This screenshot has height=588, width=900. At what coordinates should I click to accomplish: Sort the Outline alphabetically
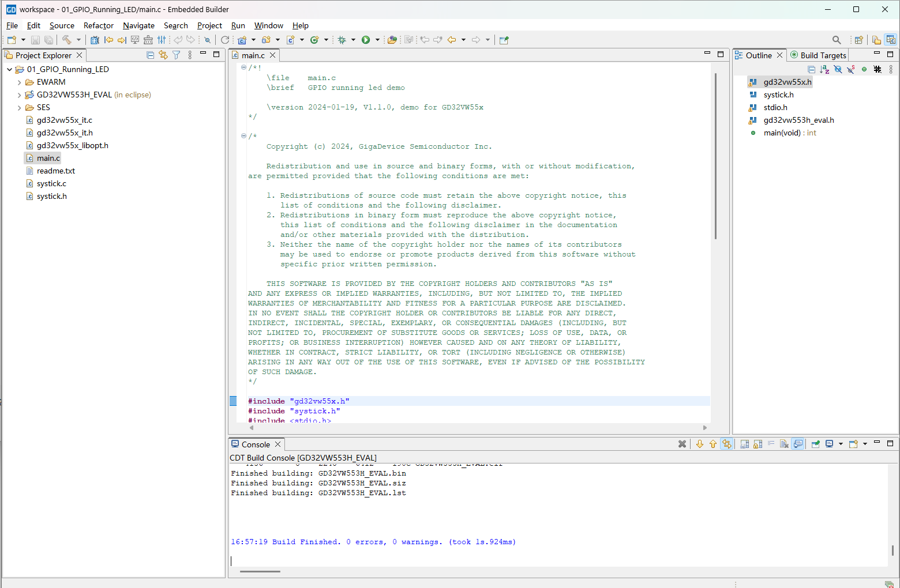click(824, 69)
